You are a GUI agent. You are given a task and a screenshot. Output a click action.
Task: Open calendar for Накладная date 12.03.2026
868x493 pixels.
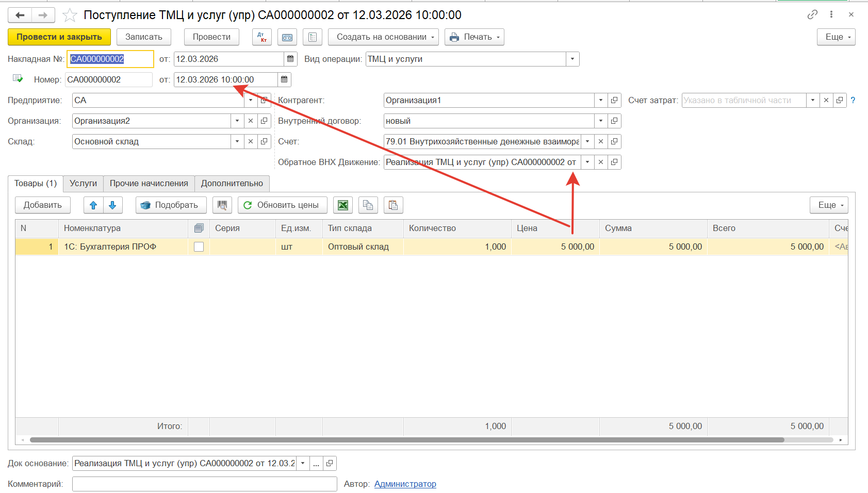(x=290, y=59)
